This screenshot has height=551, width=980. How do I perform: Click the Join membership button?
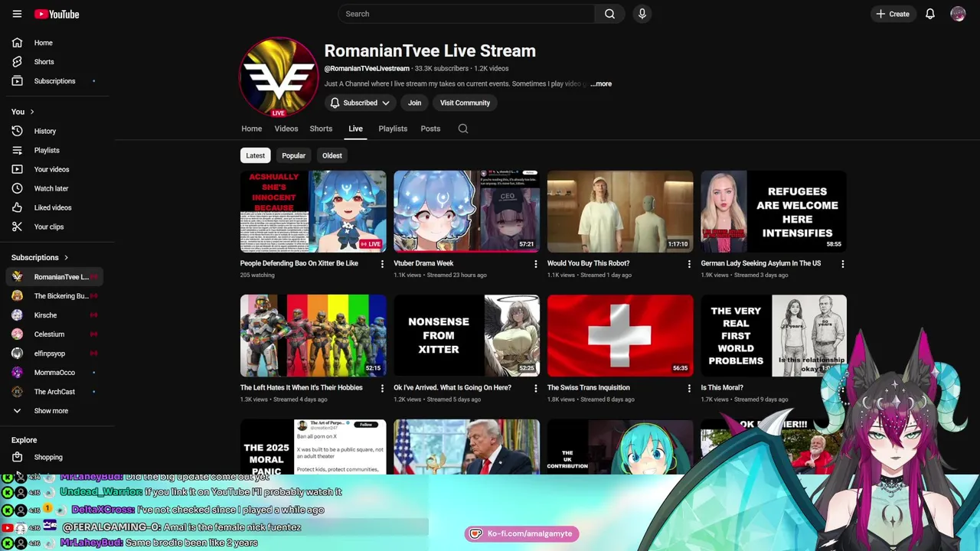click(414, 103)
